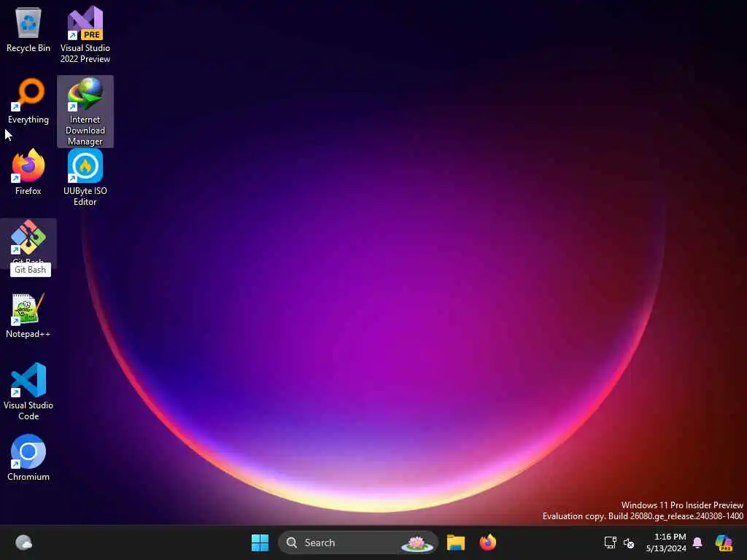Select the Git Bash desktop shortcut
747x560 pixels.
(x=28, y=244)
